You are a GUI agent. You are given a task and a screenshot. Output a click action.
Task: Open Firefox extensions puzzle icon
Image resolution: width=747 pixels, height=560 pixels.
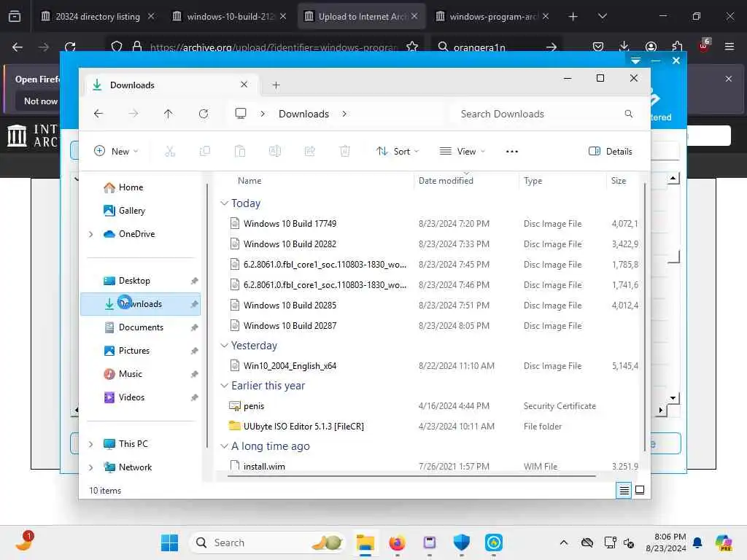coord(677,47)
